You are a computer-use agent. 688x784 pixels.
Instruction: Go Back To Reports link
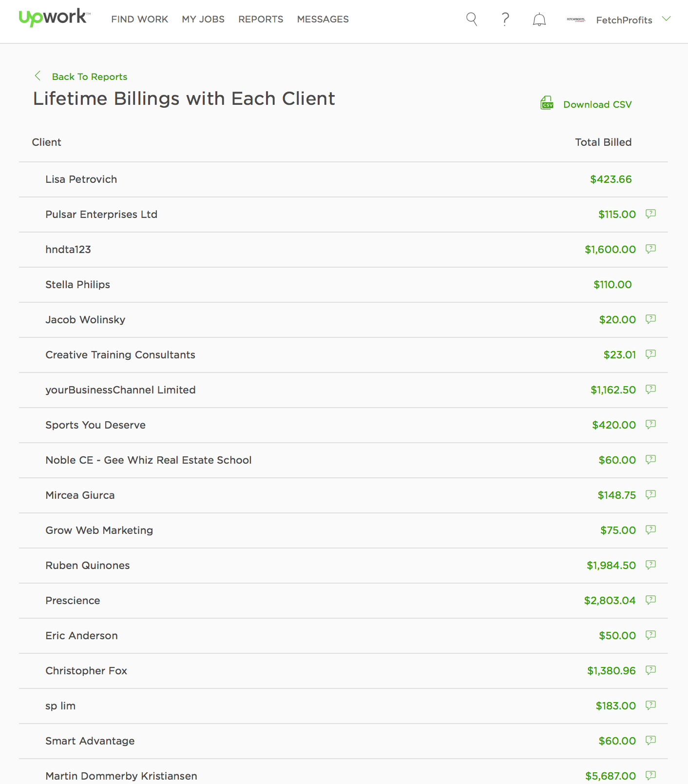90,77
